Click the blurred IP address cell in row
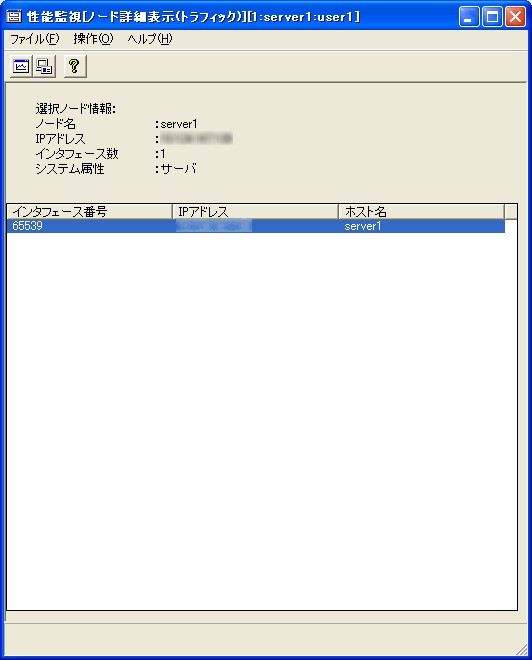532x660 pixels. tap(214, 226)
